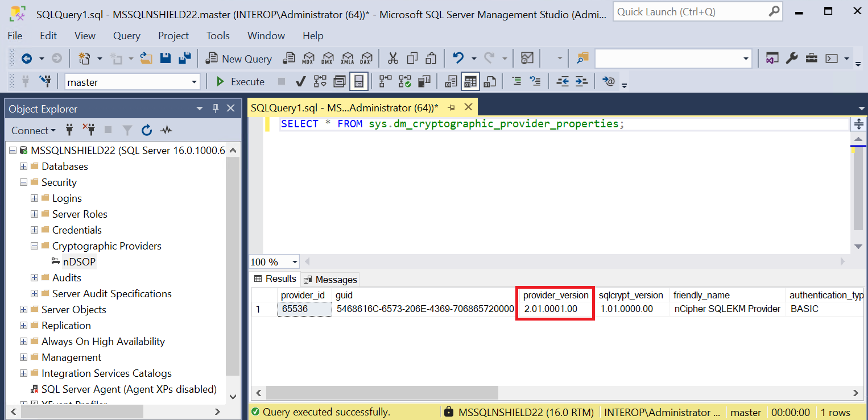The image size is (868, 420).
Task: Expand the Management node
Action: (24, 357)
